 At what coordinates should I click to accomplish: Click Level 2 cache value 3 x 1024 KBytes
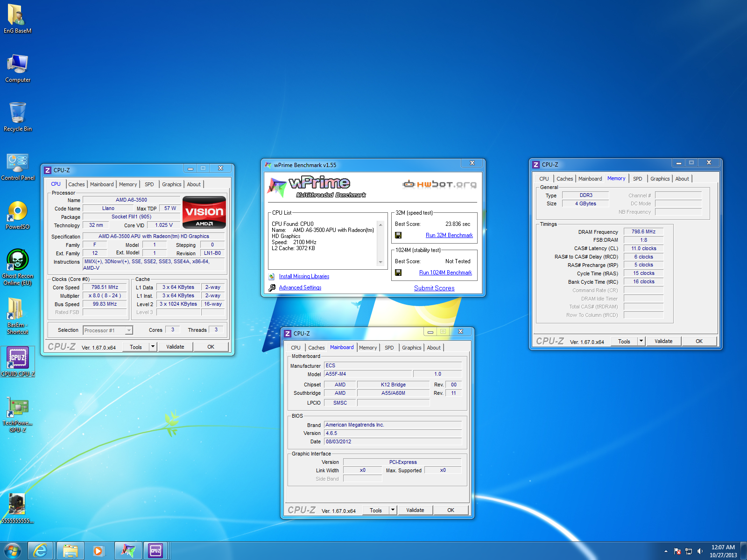pyautogui.click(x=178, y=304)
